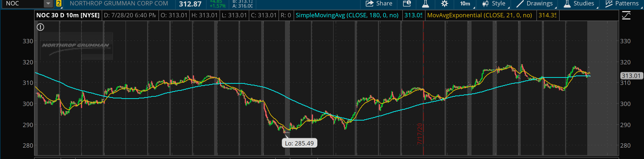Click the +1.57% percent change value

click(x=218, y=6)
